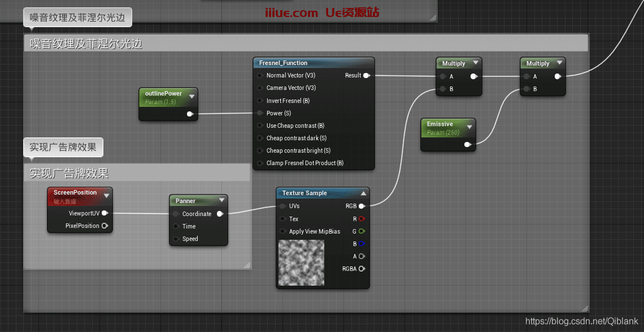Select the 噪音纹理及菲涅尔光边 comment bubble

pos(77,18)
